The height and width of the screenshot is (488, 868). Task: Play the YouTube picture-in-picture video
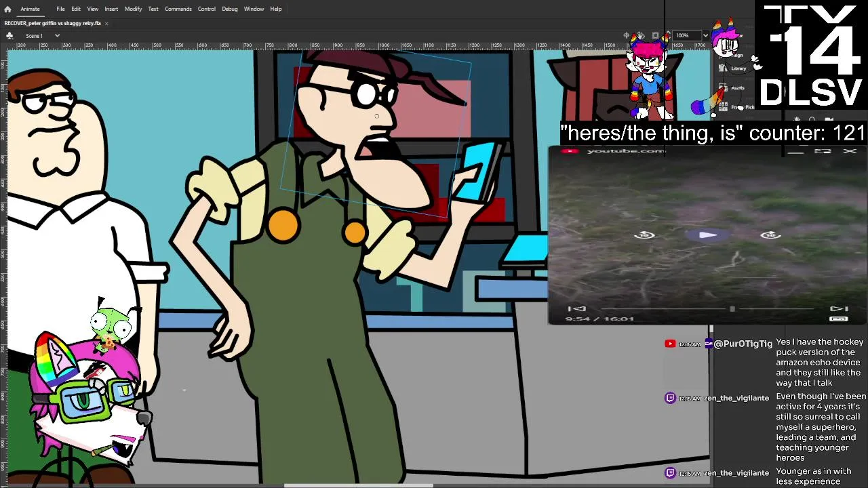coord(707,235)
